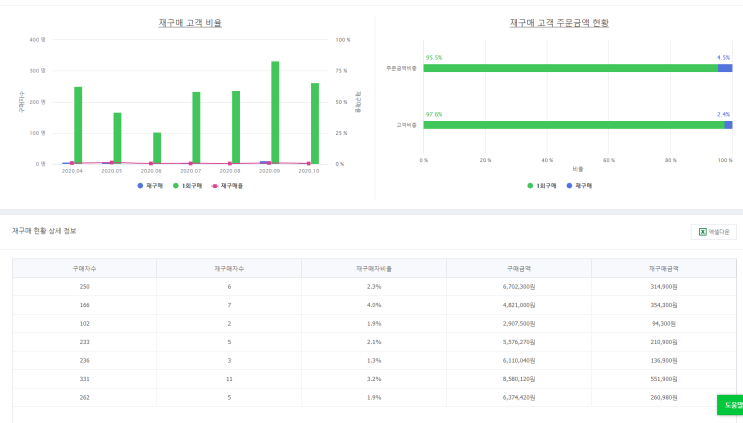The width and height of the screenshot is (743, 423).
Task: Toggle 1회구매 legend in right chart
Action: point(542,186)
